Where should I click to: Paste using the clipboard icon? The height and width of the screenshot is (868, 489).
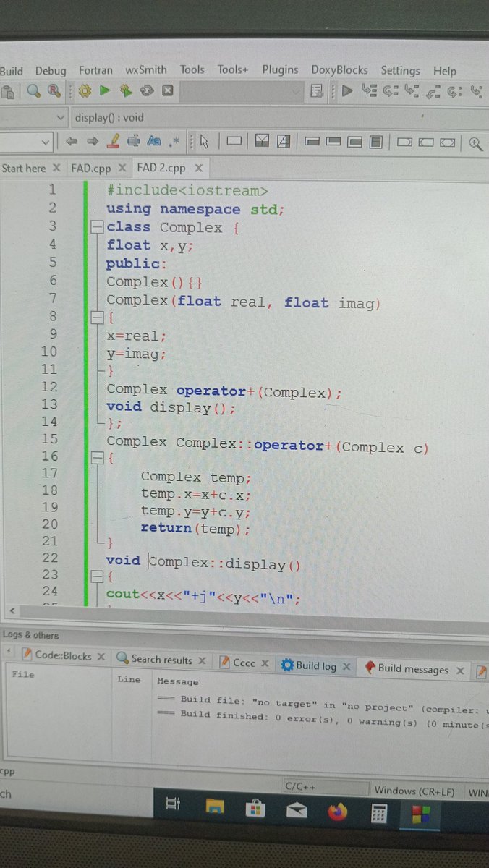click(8, 92)
